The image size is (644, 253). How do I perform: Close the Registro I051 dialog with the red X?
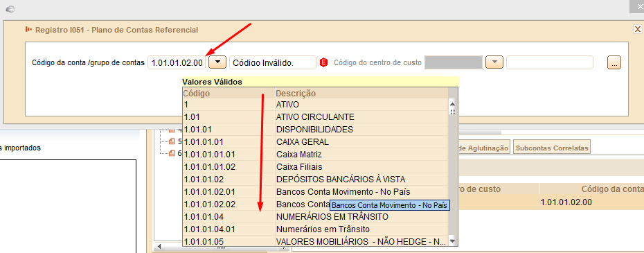coord(638,29)
